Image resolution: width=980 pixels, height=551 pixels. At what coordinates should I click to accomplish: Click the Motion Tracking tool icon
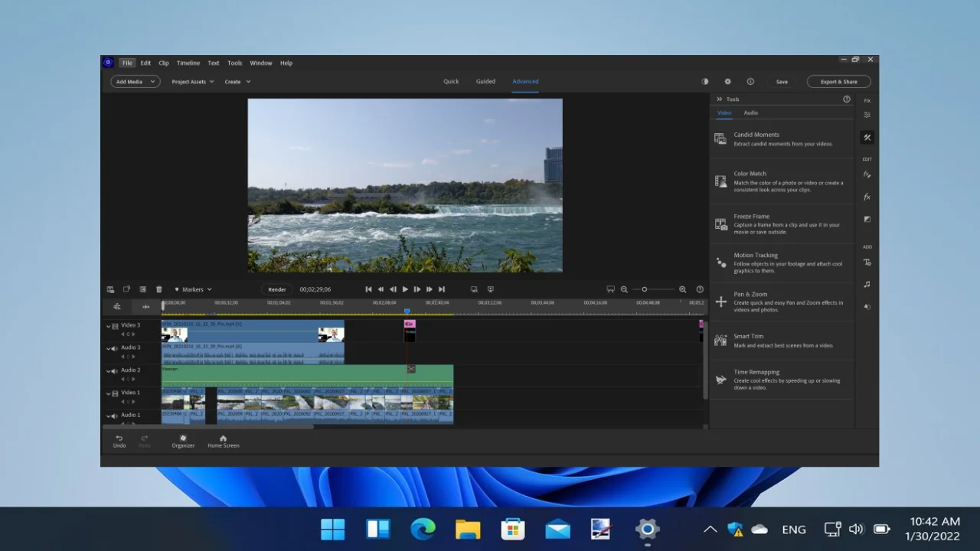720,262
